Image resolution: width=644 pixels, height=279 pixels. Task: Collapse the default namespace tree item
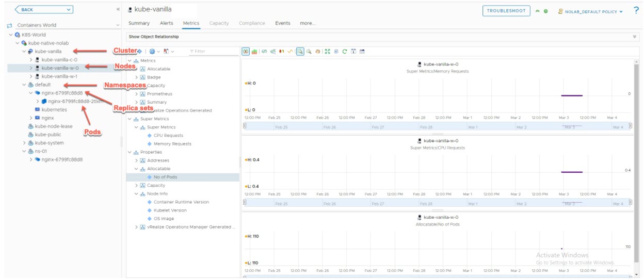[x=24, y=85]
